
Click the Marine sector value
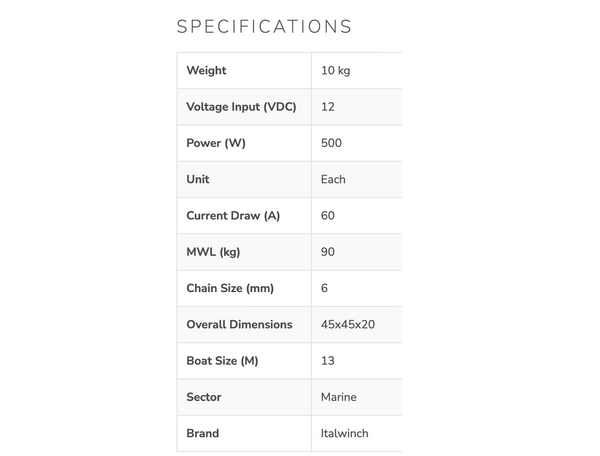pyautogui.click(x=339, y=397)
